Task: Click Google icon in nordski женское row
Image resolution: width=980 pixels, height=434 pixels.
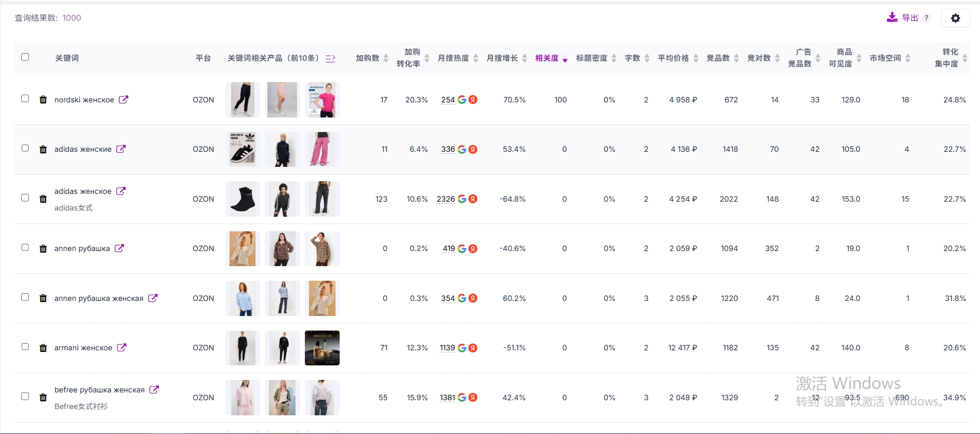Action: (462, 100)
